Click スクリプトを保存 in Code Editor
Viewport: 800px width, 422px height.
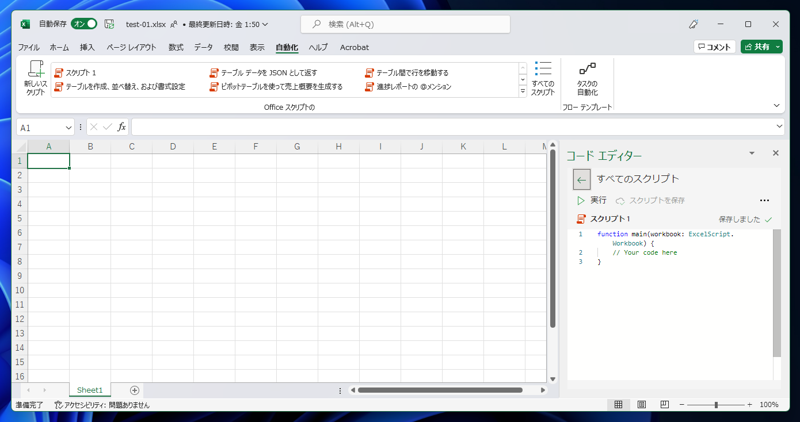coord(651,201)
